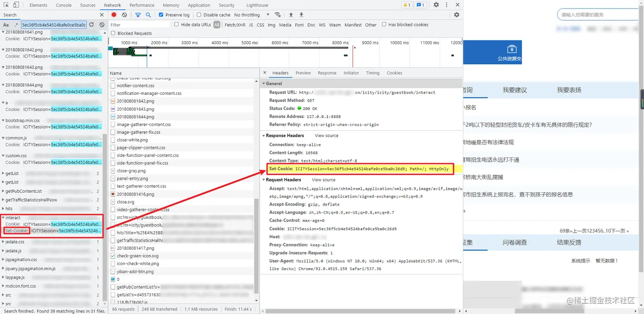Switch to the Console tab
The image size is (644, 314).
pyautogui.click(x=64, y=5)
